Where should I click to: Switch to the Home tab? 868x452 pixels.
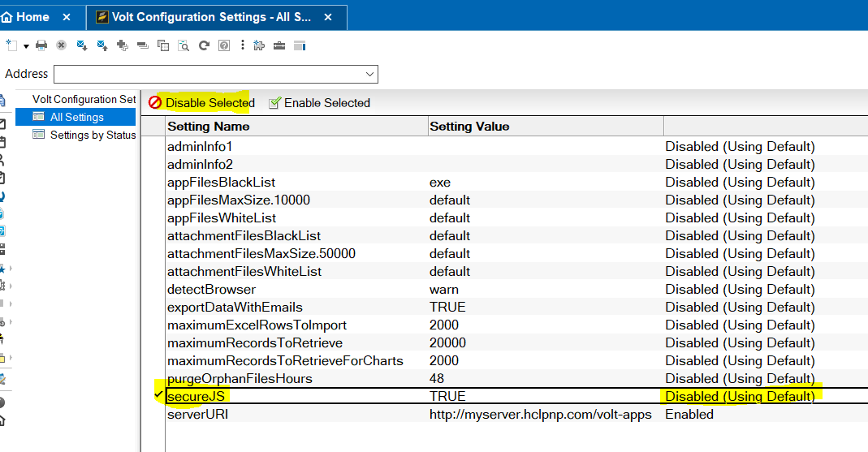coord(32,17)
